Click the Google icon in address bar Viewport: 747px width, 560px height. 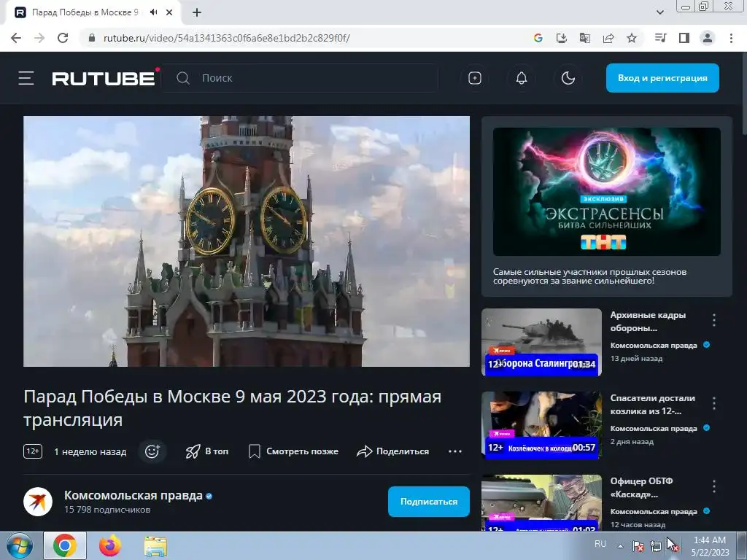[x=538, y=38]
